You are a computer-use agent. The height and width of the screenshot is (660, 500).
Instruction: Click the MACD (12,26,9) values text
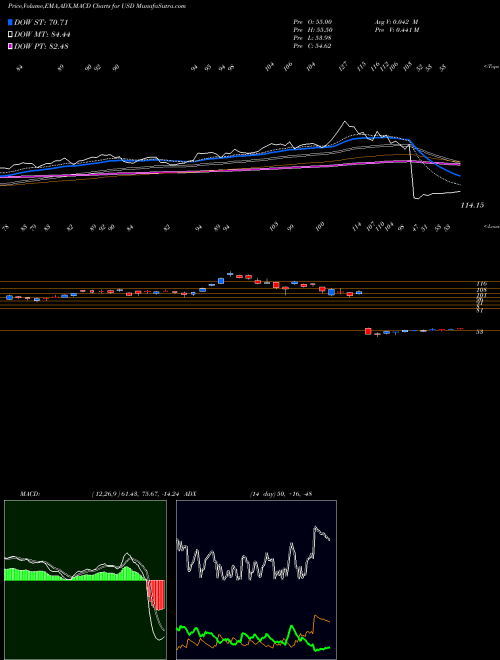click(138, 493)
